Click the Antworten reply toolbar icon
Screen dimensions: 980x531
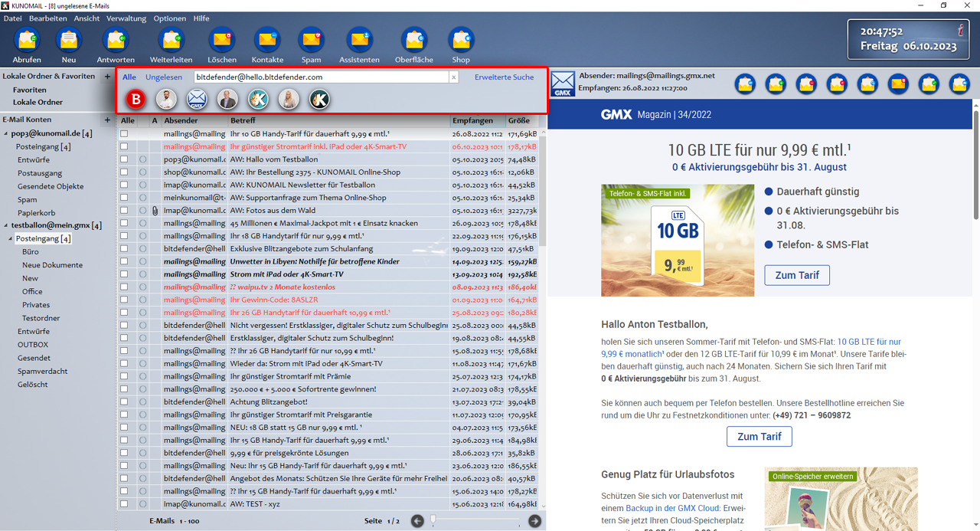(116, 40)
